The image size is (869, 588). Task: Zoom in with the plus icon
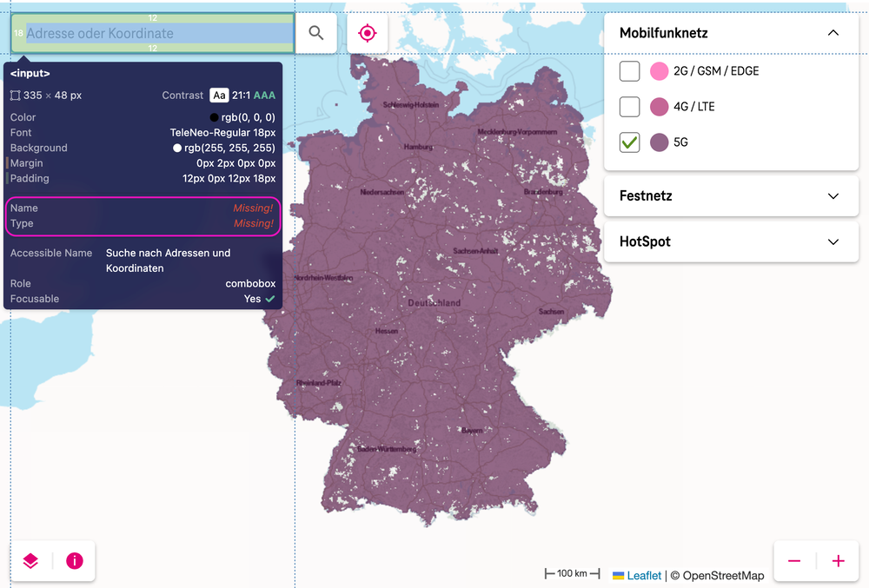tap(839, 561)
